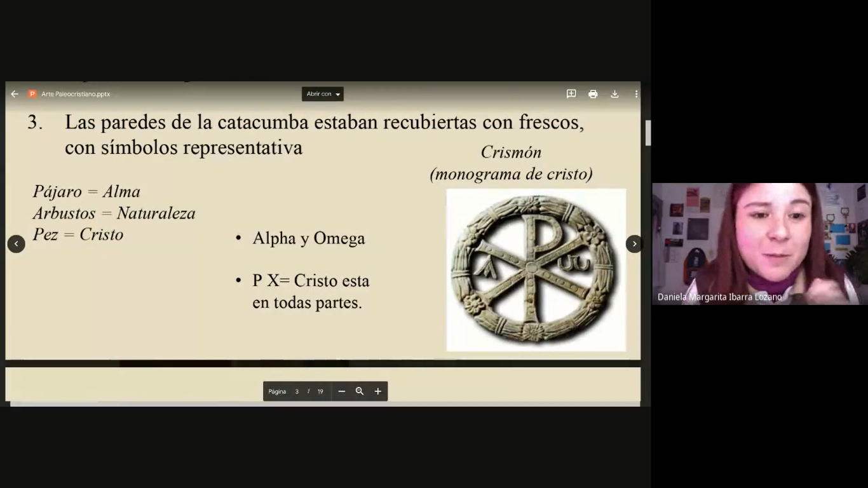Click the Crismón monogram image
868x488 pixels.
click(x=536, y=269)
